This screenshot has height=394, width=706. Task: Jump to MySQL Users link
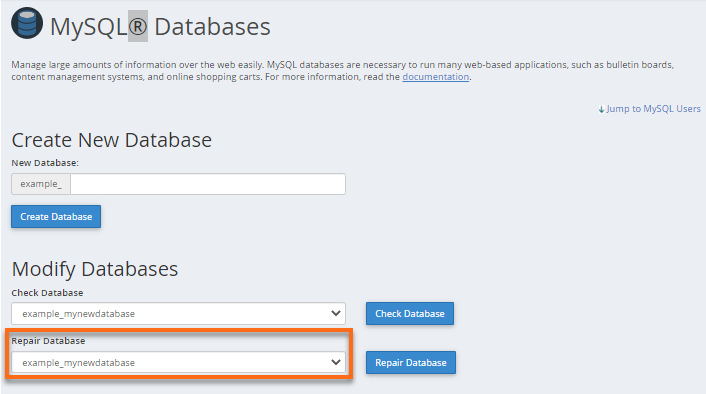click(653, 109)
